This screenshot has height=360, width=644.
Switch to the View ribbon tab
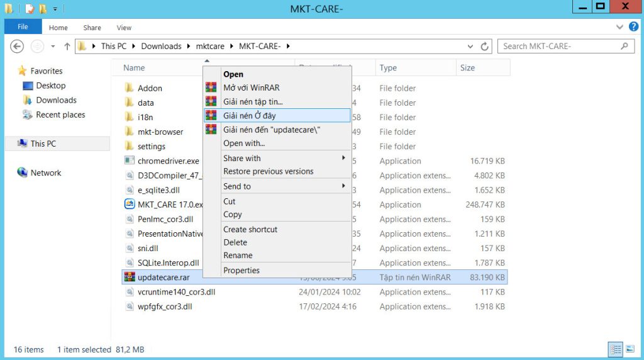pos(124,28)
